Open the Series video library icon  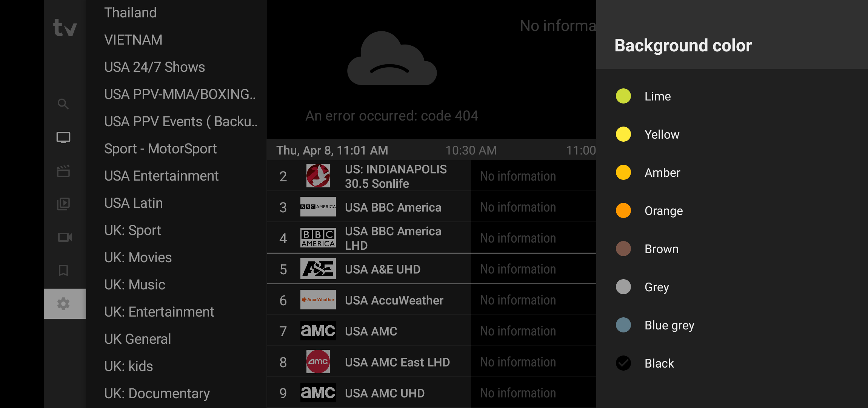63,204
